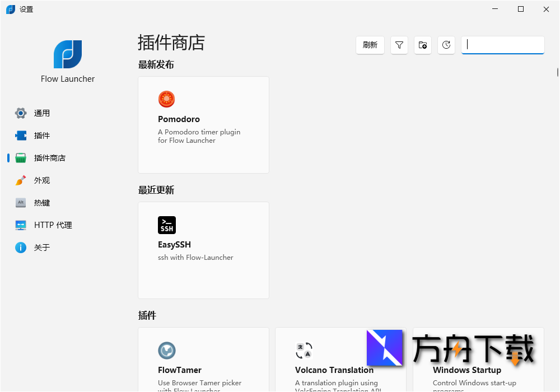This screenshot has width=560, height=392.
Task: Click the Flow Launcher logo
Action: (x=67, y=55)
